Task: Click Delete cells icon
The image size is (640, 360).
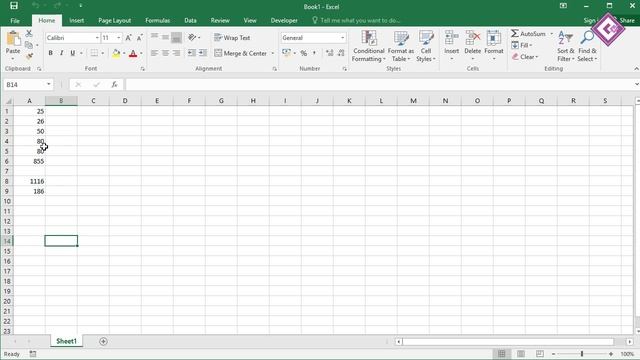Action: [x=473, y=38]
